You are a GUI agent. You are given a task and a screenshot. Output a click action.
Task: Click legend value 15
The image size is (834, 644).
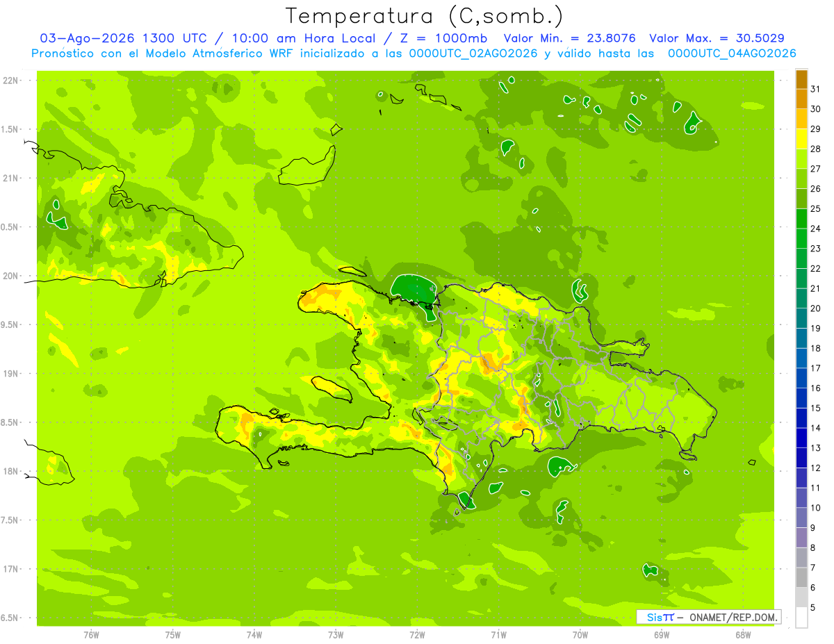(816, 408)
